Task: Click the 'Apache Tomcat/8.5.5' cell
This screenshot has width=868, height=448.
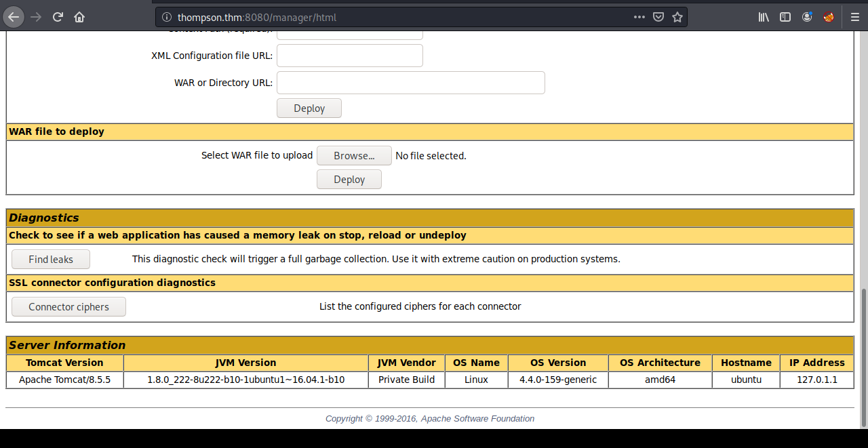Action: (x=64, y=380)
